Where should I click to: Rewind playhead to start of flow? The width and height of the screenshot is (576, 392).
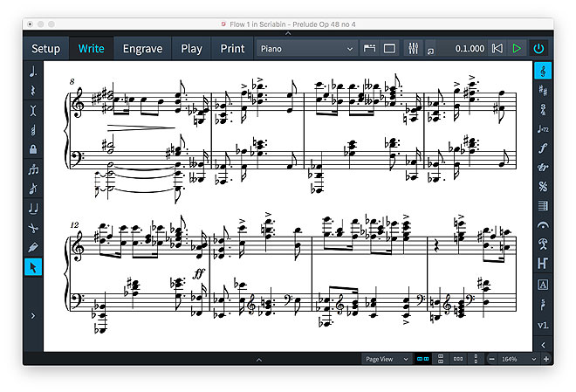point(497,49)
